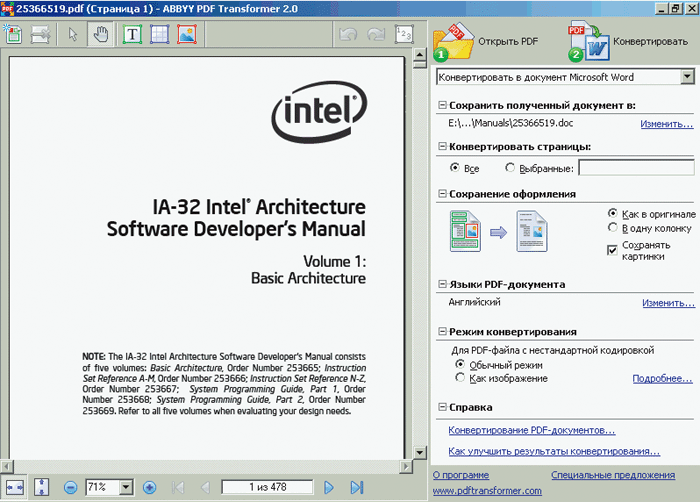Click the horizontal scrollbar left arrow
This screenshot has height=502, width=700.
[x=7, y=467]
